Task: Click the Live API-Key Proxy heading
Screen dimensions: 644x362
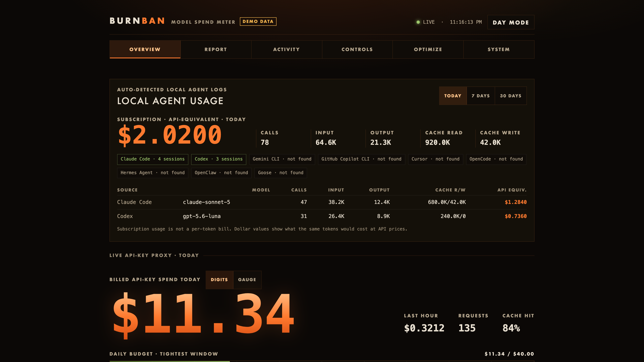Action: point(154,256)
